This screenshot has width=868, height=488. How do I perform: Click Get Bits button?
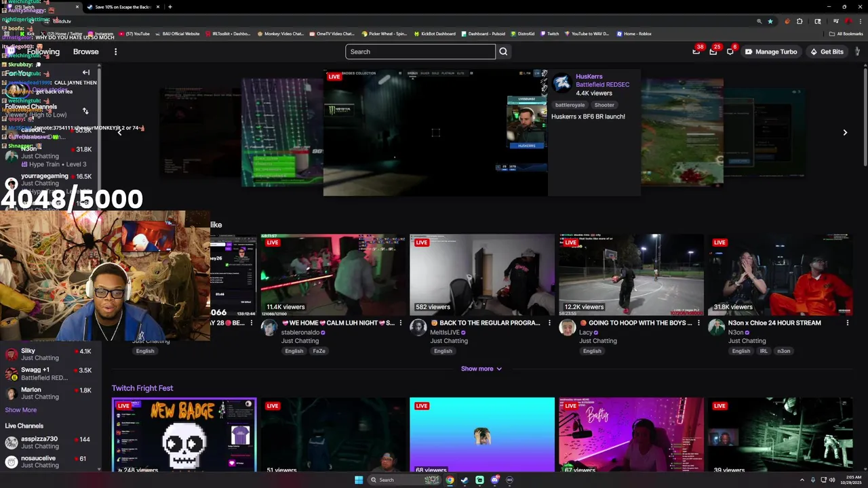[x=826, y=52]
